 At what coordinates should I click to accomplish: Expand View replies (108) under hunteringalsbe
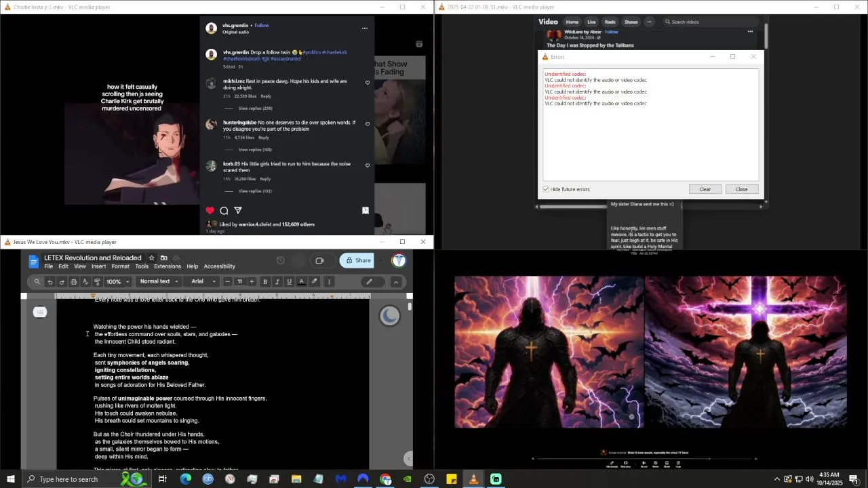point(255,150)
